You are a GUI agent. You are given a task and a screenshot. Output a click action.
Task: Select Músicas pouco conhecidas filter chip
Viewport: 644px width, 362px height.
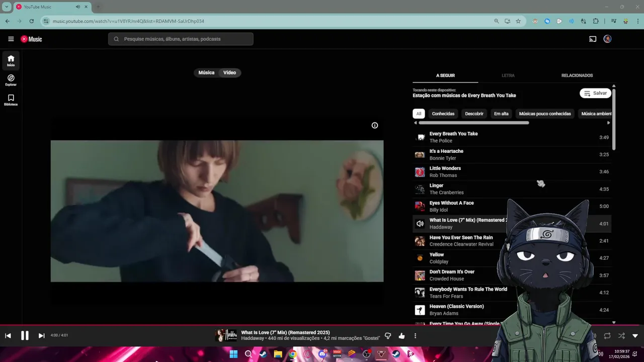coord(545,114)
